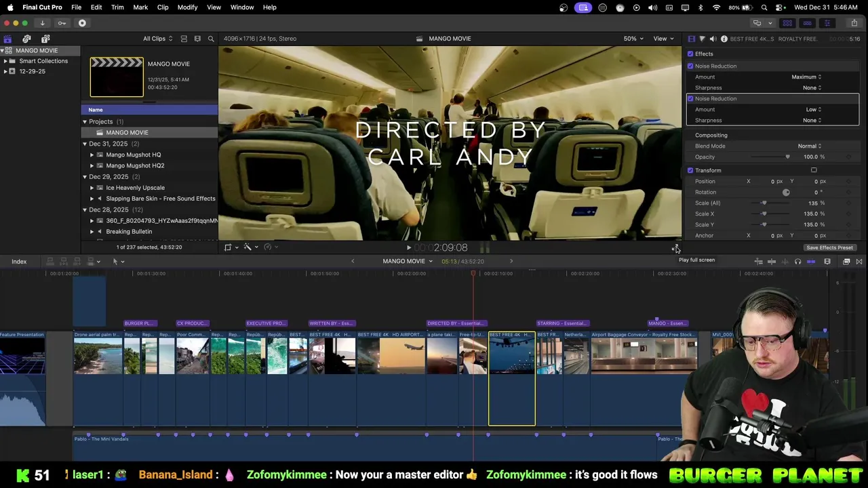
Task: Click Save Effects Preset button
Action: (x=829, y=247)
